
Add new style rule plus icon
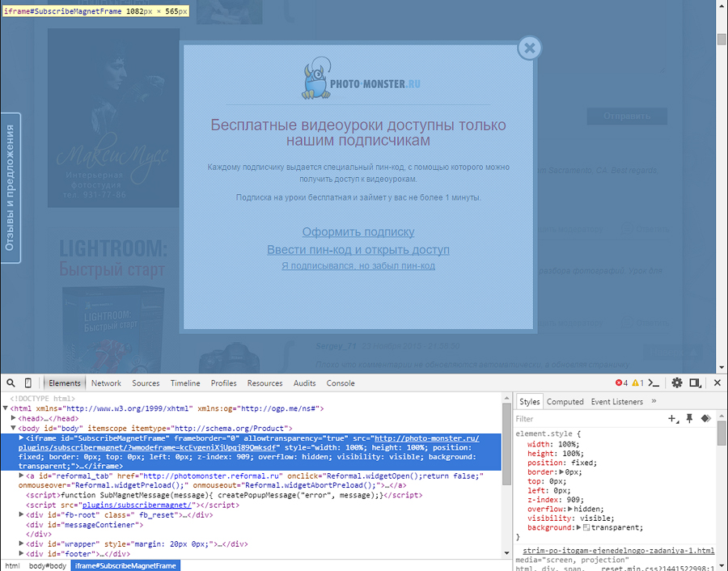point(673,419)
